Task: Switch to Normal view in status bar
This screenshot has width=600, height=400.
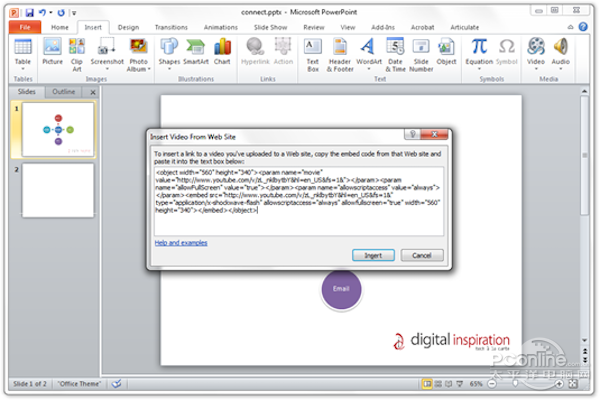Action: [x=427, y=384]
